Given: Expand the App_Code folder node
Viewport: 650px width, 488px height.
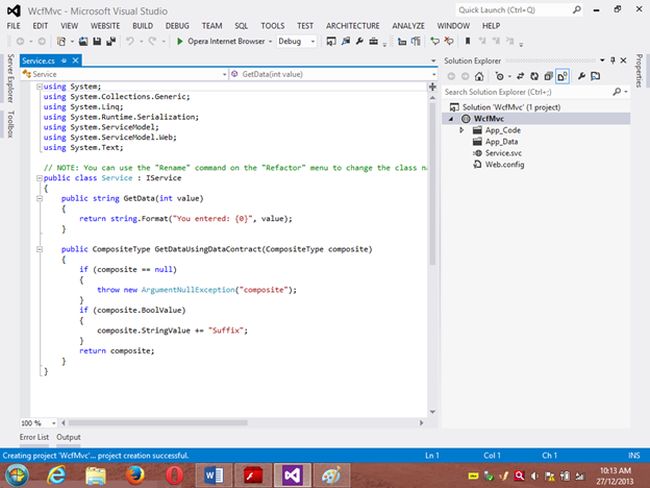Looking at the screenshot, I should (462, 130).
